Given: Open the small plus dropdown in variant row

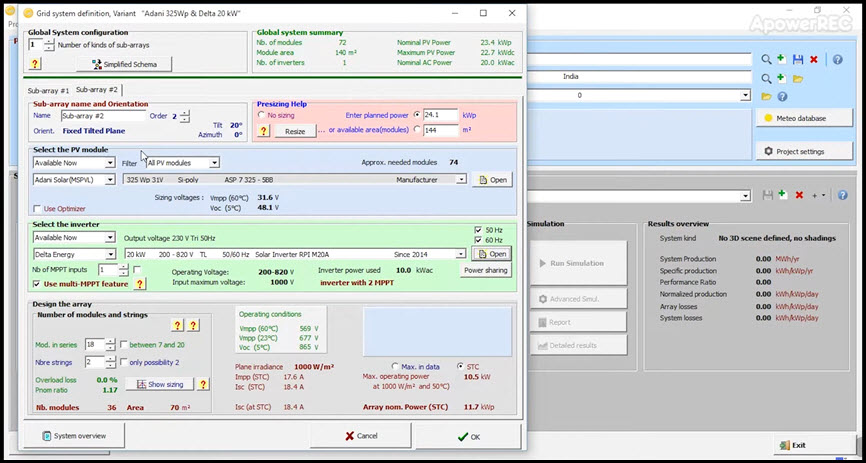Looking at the screenshot, I should tap(818, 195).
